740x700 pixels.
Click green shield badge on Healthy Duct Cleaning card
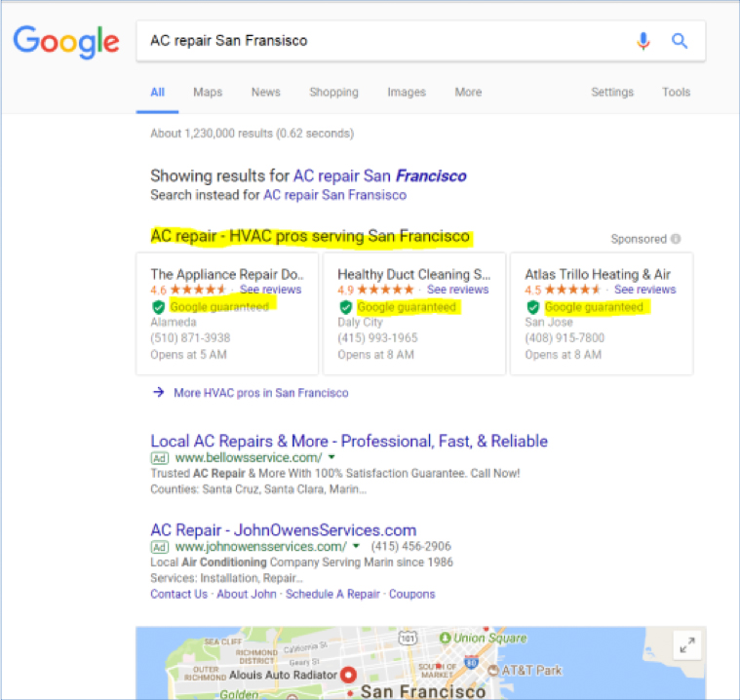(x=346, y=307)
